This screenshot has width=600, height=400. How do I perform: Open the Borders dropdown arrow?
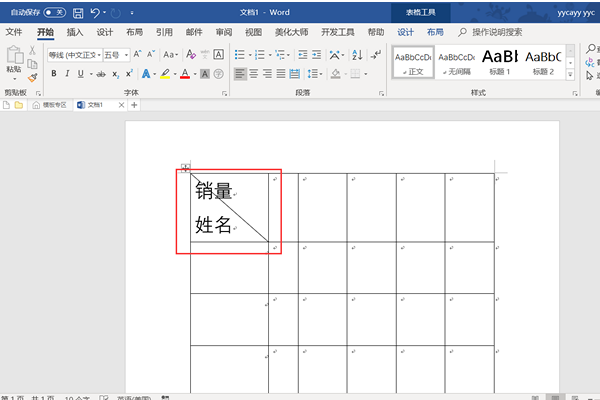(x=366, y=74)
